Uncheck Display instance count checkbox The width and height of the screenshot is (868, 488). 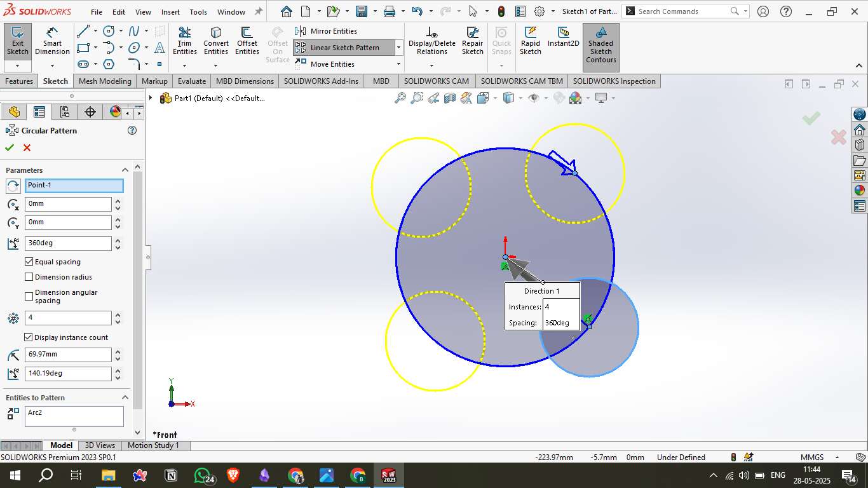click(x=29, y=337)
